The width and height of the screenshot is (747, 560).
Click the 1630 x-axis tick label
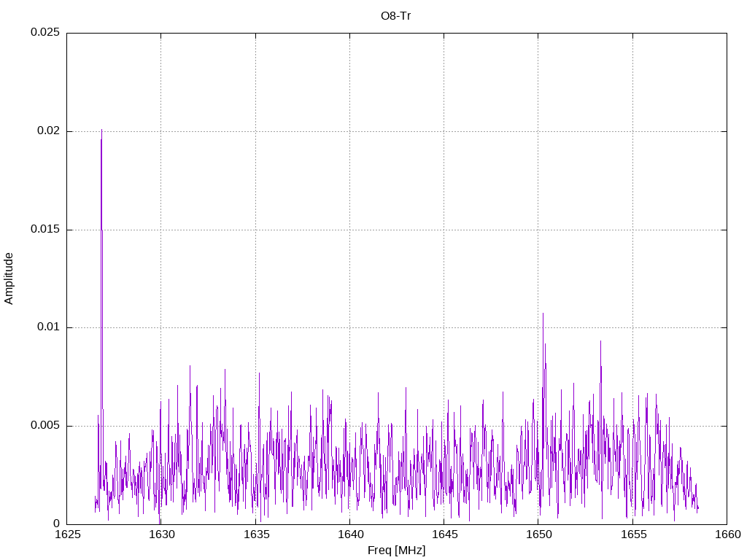coord(161,534)
